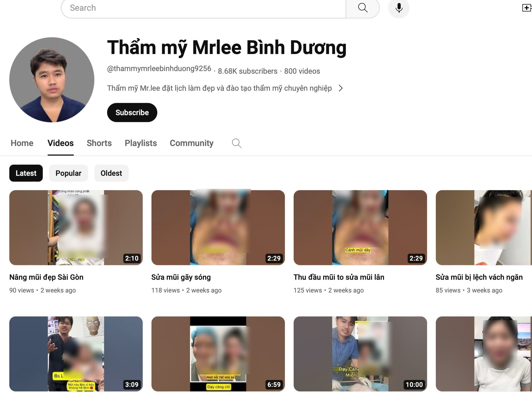Expand the channel description with the arrow
Image resolution: width=532 pixels, height=398 pixels.
point(341,88)
